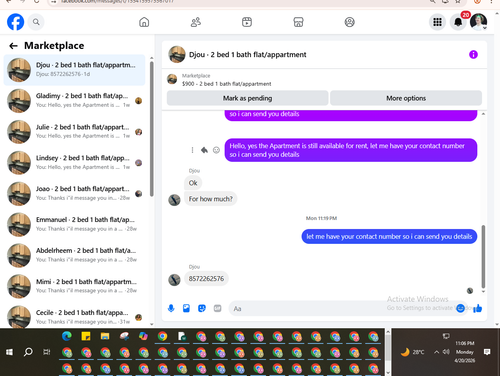Open the three-dot more menu beside message
The width and height of the screenshot is (500, 376).
(x=192, y=150)
